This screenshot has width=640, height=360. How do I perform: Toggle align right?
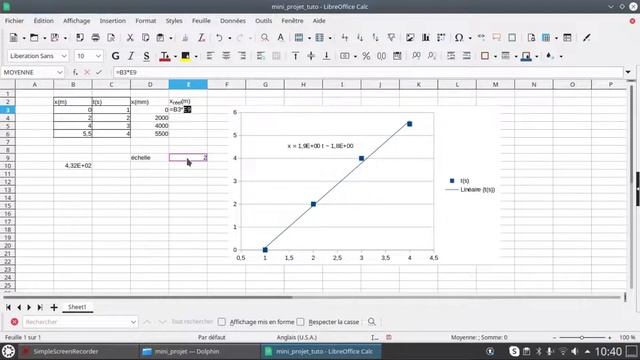point(242,56)
